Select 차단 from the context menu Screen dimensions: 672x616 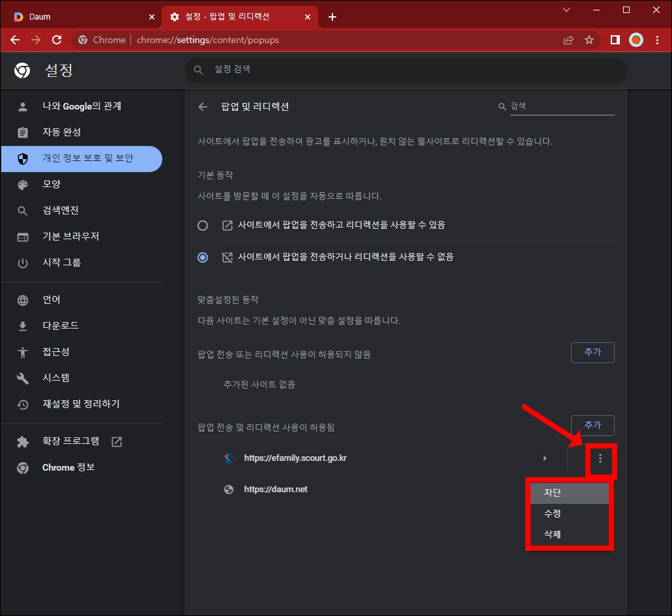[569, 493]
